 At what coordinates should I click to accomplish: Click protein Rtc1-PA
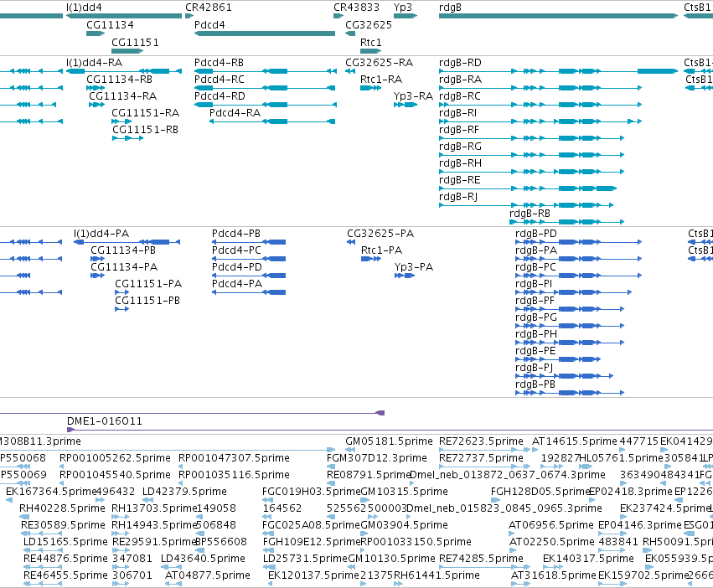click(x=381, y=250)
